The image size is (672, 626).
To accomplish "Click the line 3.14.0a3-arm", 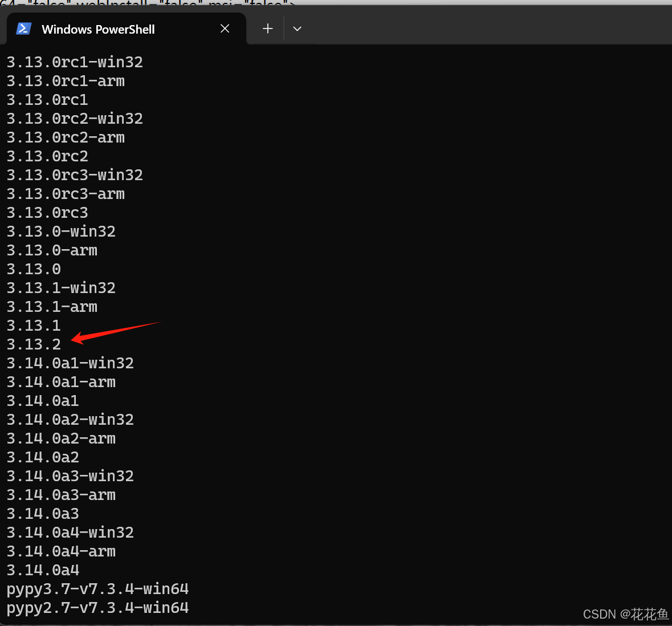I will tap(61, 495).
